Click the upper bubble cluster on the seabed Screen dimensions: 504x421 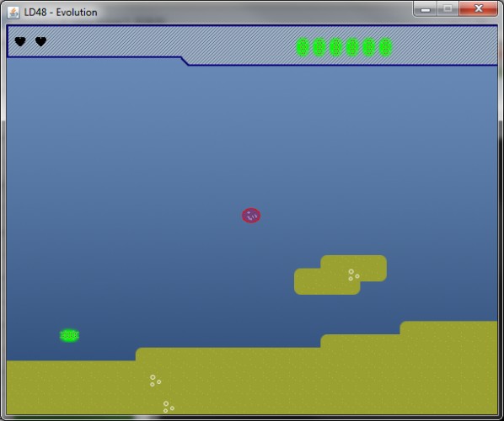(155, 381)
